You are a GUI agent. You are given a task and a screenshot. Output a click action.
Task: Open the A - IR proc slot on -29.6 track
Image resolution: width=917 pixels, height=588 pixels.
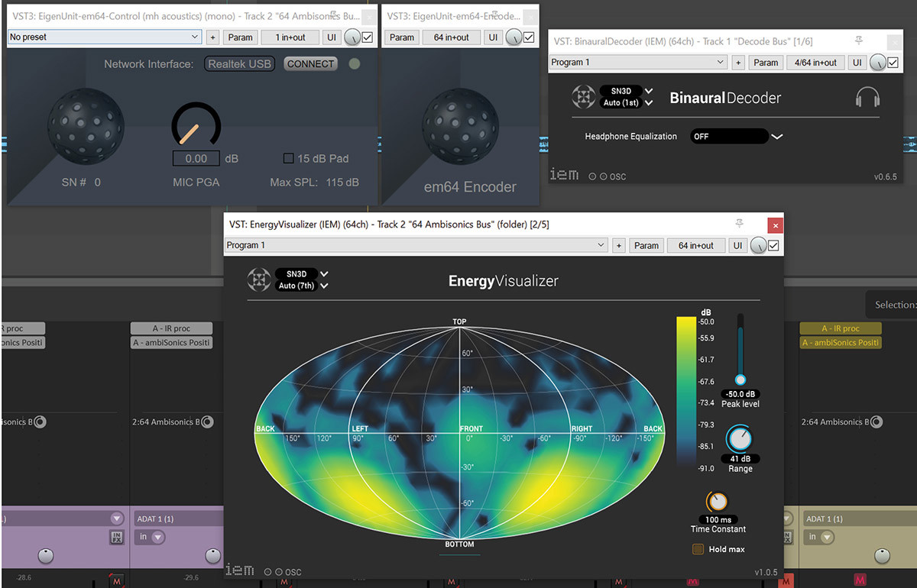click(171, 328)
